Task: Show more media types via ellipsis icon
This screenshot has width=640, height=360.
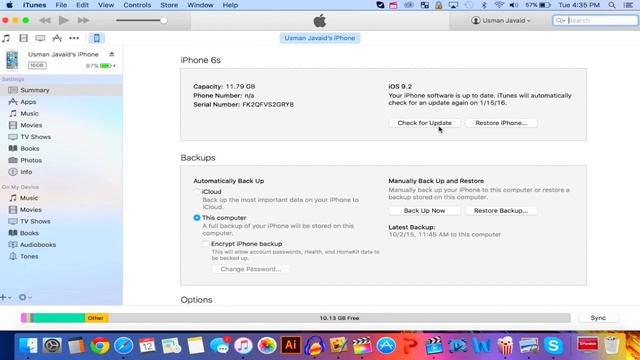Action: pos(74,38)
